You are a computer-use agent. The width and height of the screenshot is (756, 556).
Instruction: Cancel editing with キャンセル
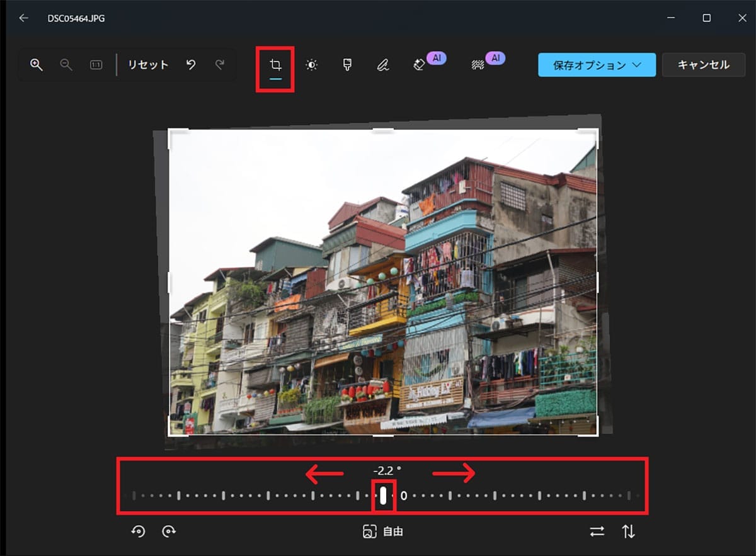click(x=704, y=64)
